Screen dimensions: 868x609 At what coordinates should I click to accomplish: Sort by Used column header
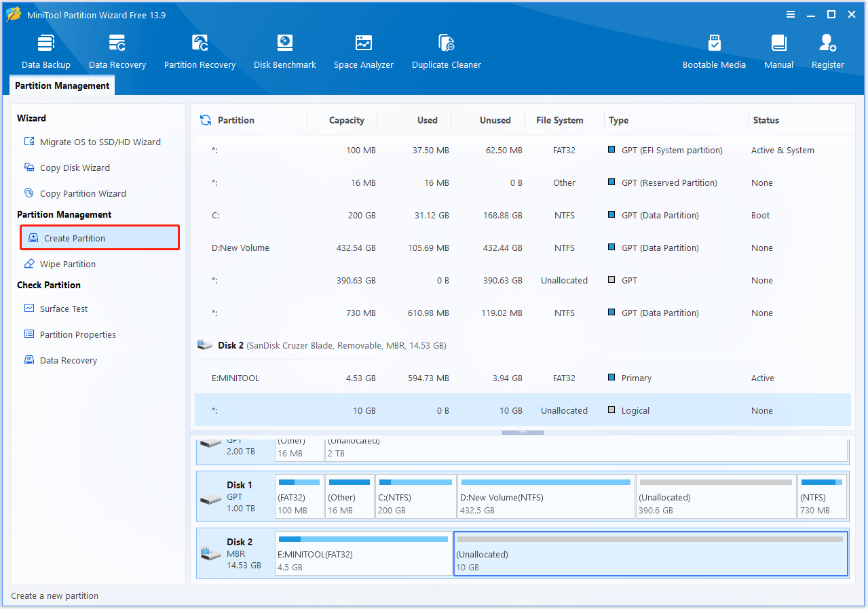[x=428, y=120]
